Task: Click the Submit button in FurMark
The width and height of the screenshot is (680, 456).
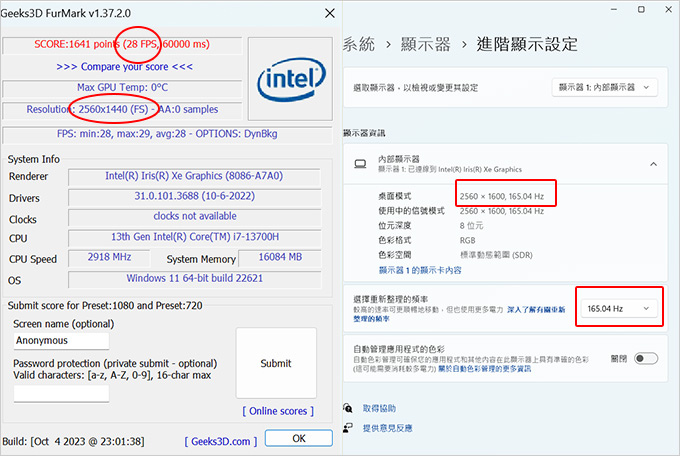Action: tap(276, 363)
